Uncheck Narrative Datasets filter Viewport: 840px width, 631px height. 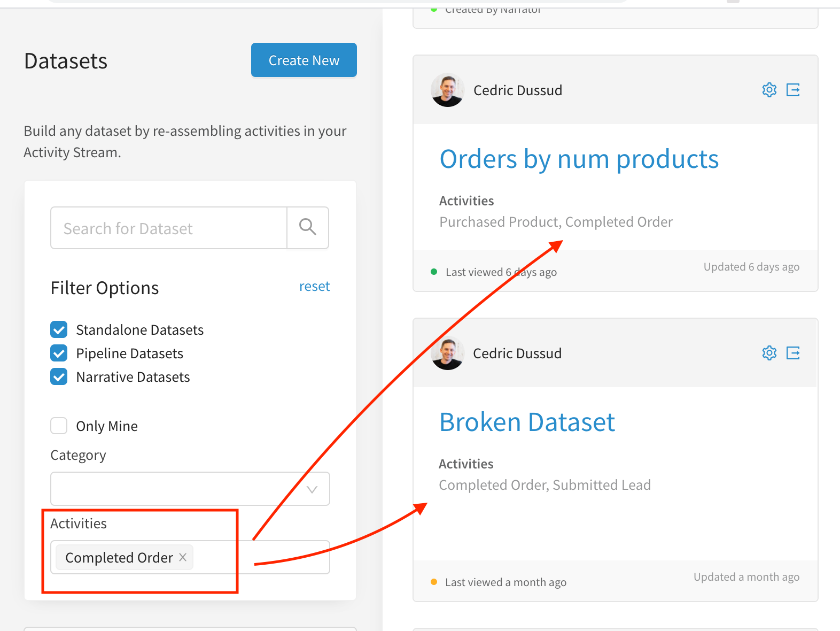(59, 376)
